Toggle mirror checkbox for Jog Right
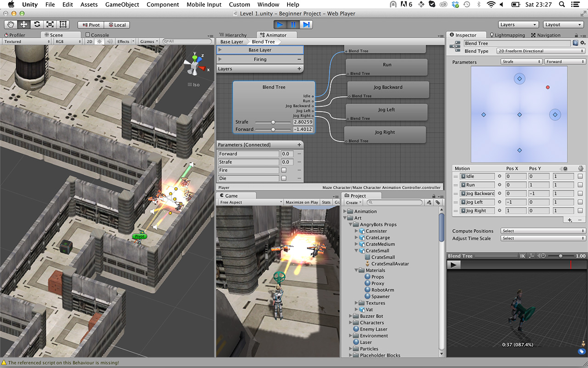The image size is (588, 368). 581,211
